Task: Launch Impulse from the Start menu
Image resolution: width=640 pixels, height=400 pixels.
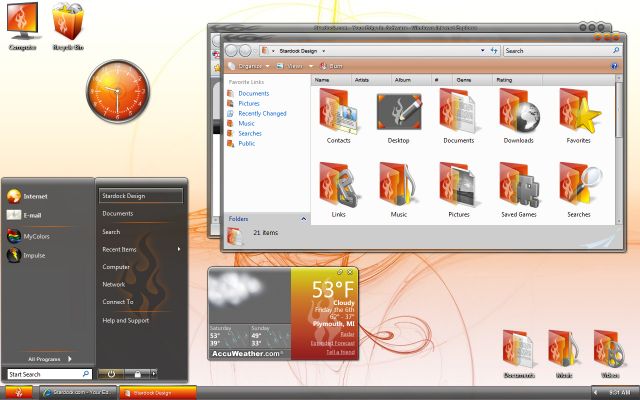Action: pos(26,255)
